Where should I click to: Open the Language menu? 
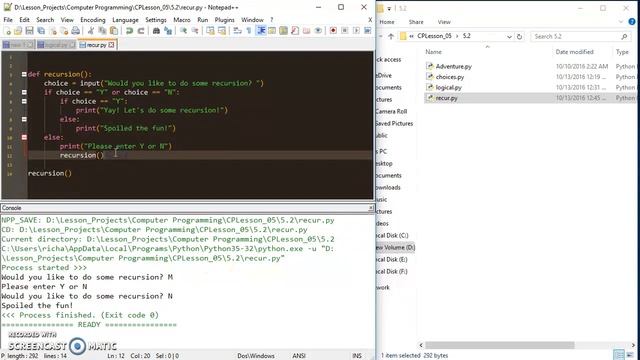[x=125, y=20]
